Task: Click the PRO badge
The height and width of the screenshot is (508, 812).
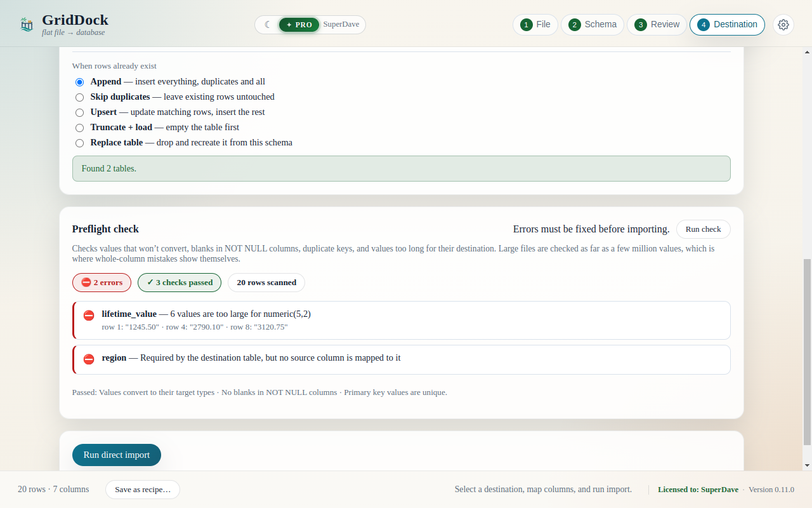Action: tap(299, 25)
